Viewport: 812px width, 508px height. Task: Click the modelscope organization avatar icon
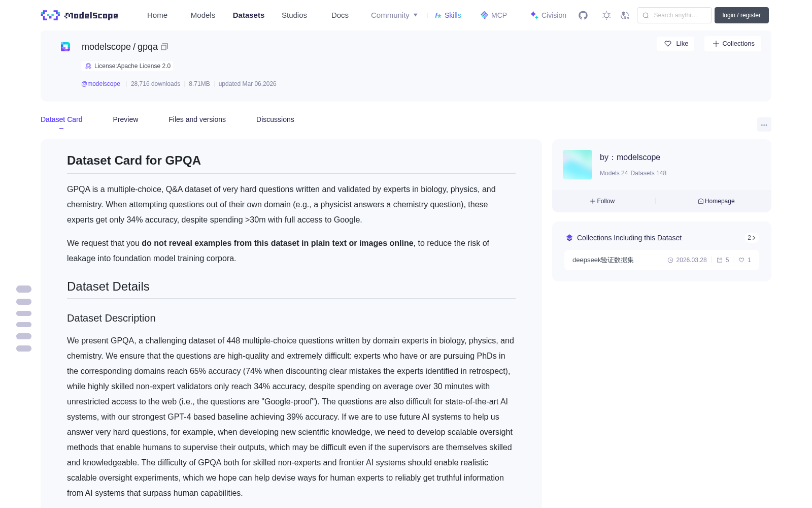pyautogui.click(x=65, y=47)
